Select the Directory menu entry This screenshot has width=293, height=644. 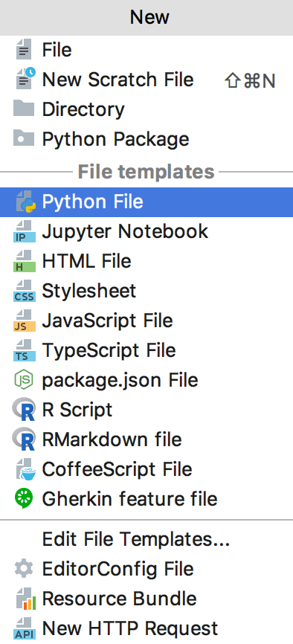point(146,109)
